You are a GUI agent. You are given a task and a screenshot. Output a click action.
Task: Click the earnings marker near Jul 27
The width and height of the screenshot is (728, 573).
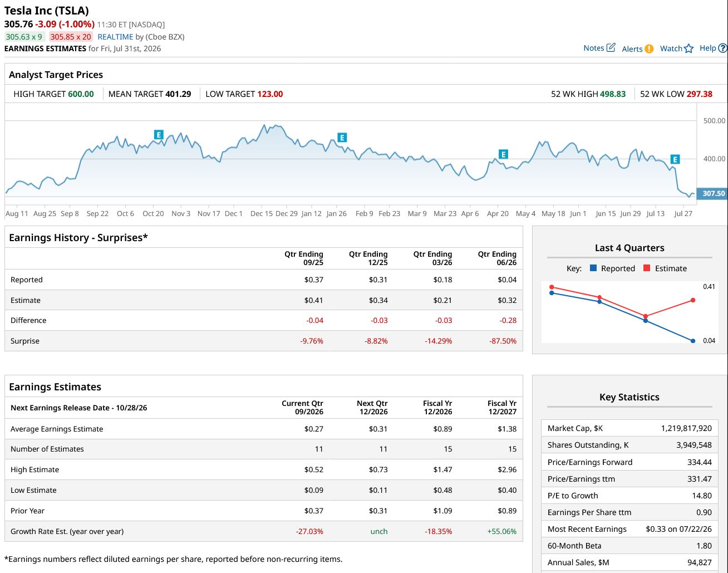pos(675,159)
